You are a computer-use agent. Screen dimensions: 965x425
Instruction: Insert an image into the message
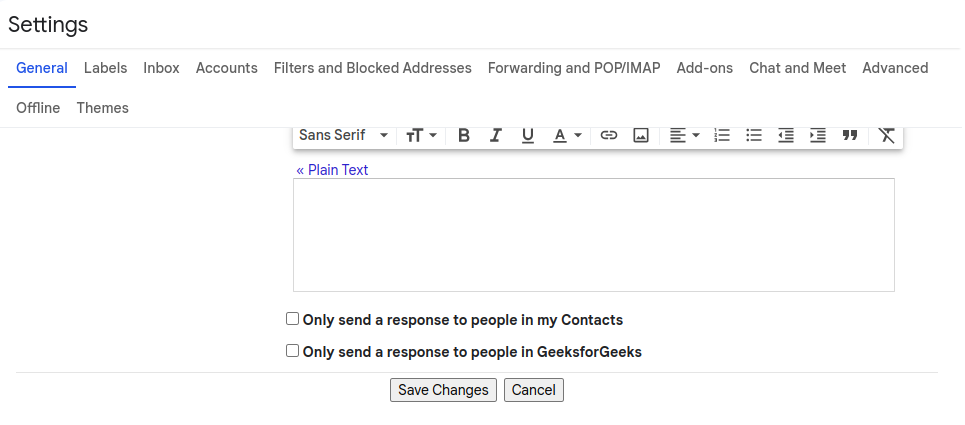[x=641, y=136]
